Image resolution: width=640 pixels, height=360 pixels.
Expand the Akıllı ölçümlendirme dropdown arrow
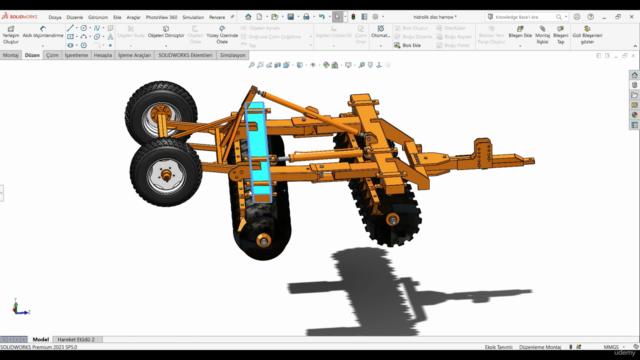pos(43,46)
